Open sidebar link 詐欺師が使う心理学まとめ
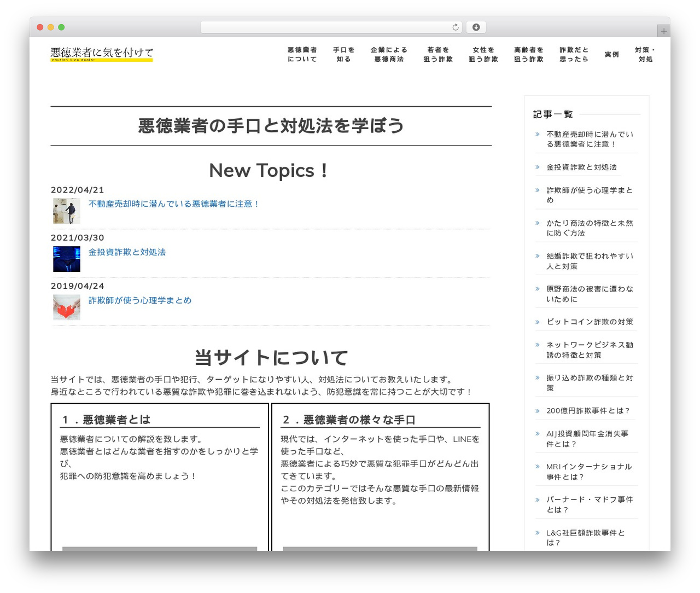700x593 pixels. point(590,195)
